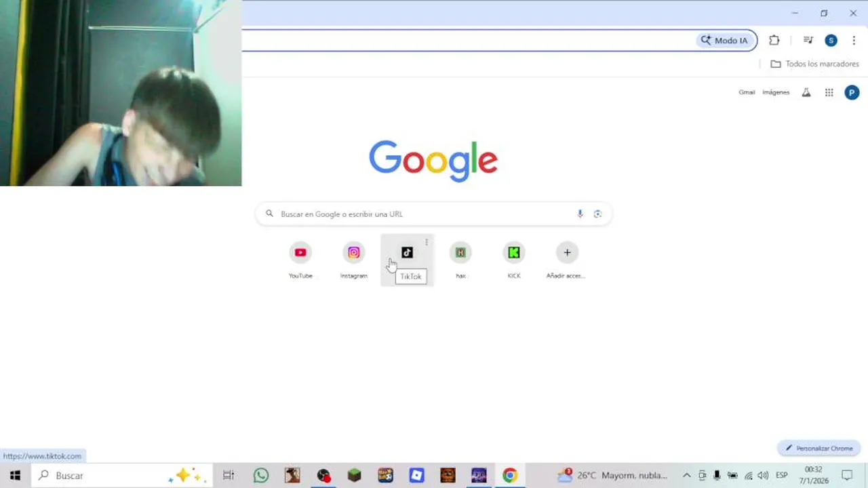This screenshot has width=868, height=488.
Task: Start voice search with microphone icon
Action: (x=580, y=213)
